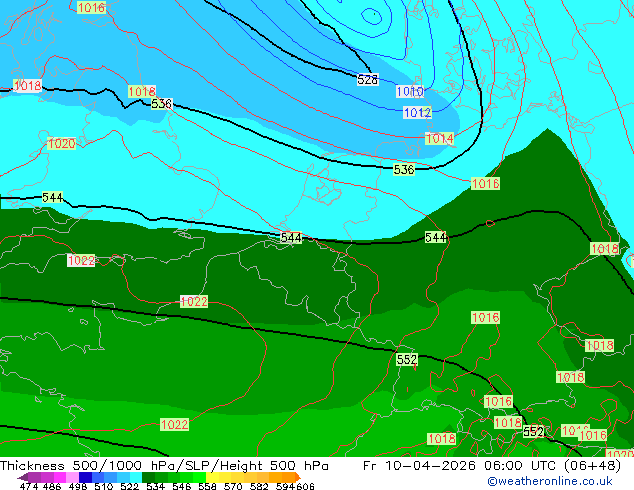This screenshot has width=634, height=490.
Task: Pick the dark blue legend swatch above 498
Action: click(85, 477)
